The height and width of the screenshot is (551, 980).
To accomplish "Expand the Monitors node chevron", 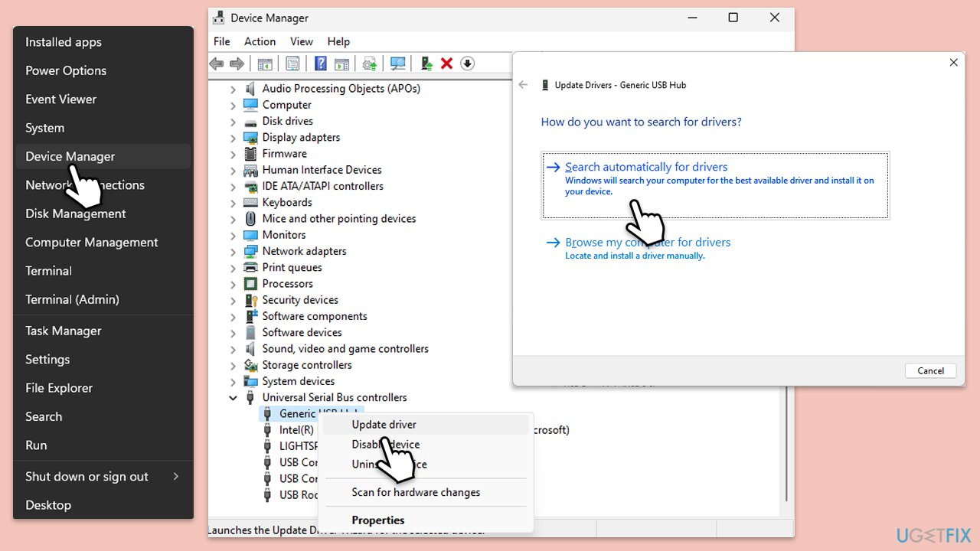I will point(234,235).
